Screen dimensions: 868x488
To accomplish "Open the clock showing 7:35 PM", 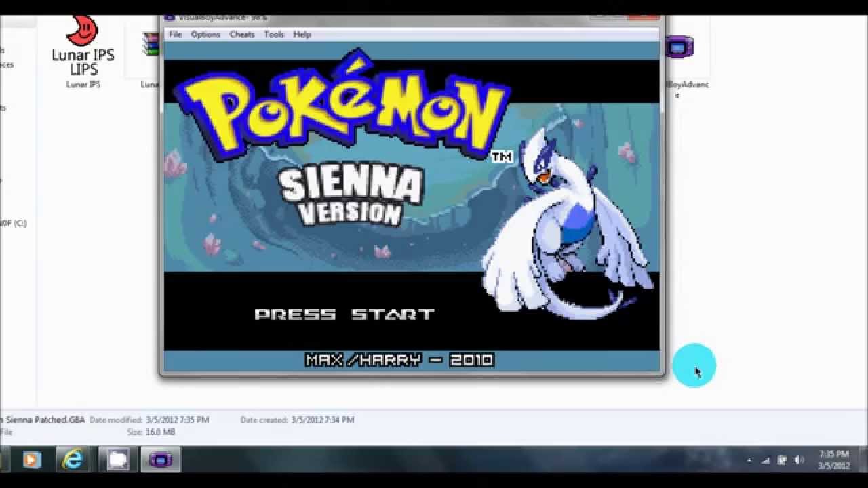I will (833, 460).
